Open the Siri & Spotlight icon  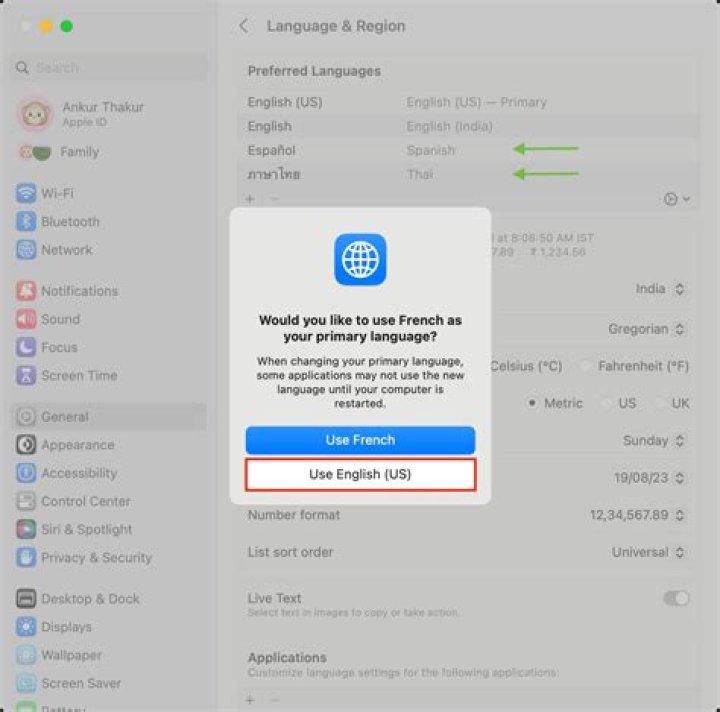(26, 529)
